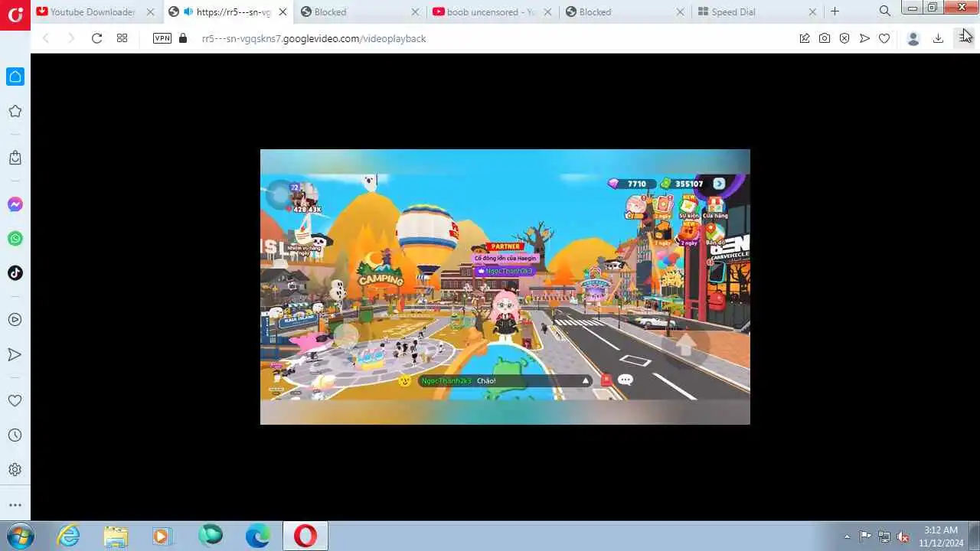Screen dimensions: 980x551
Task: Reload the current page
Action: [96, 38]
